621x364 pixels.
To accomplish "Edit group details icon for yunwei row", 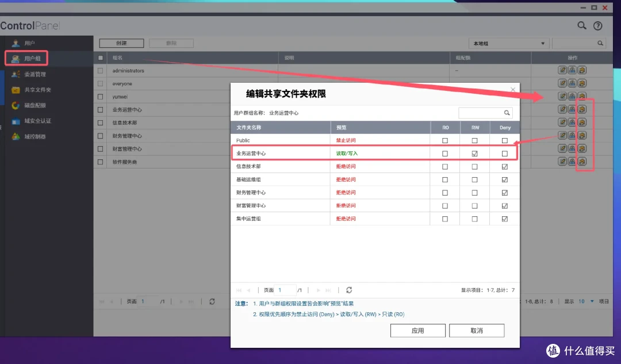I will pos(562,96).
